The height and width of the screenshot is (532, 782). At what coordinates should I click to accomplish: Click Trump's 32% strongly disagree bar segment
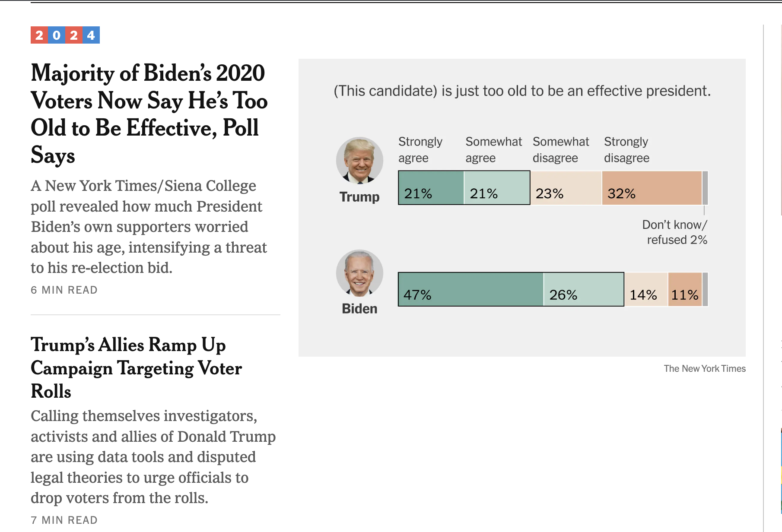(x=652, y=188)
